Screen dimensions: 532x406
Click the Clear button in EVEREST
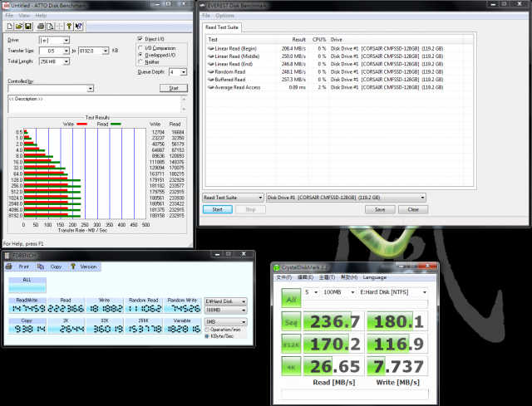coord(413,209)
